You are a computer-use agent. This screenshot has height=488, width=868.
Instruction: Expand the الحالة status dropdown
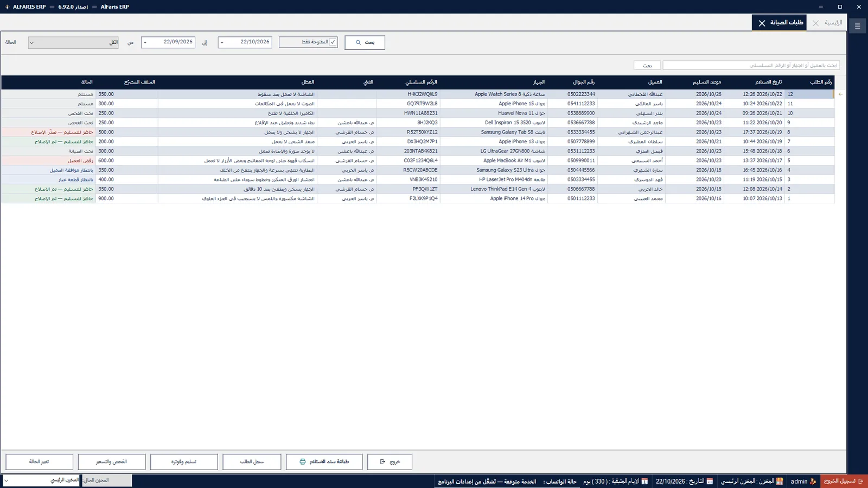point(73,42)
